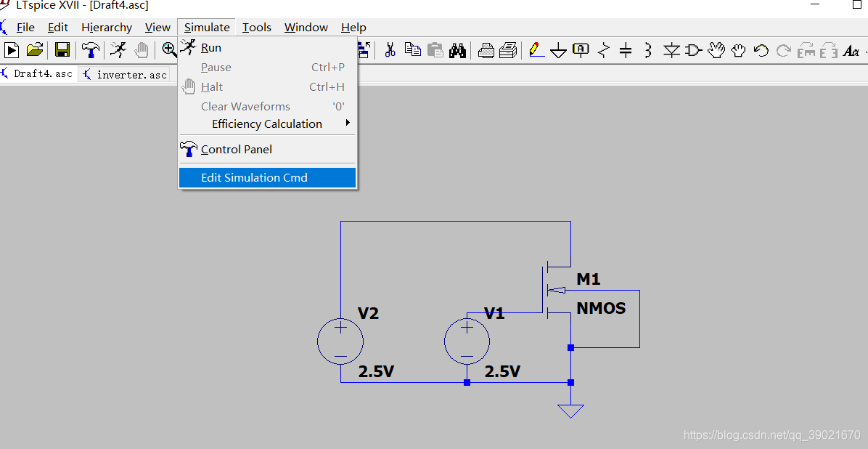868x449 pixels.
Task: Click the M1 transistor label
Action: [589, 279]
